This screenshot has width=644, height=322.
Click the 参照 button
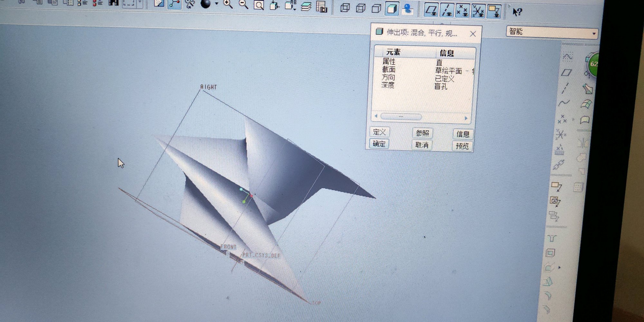click(x=422, y=133)
